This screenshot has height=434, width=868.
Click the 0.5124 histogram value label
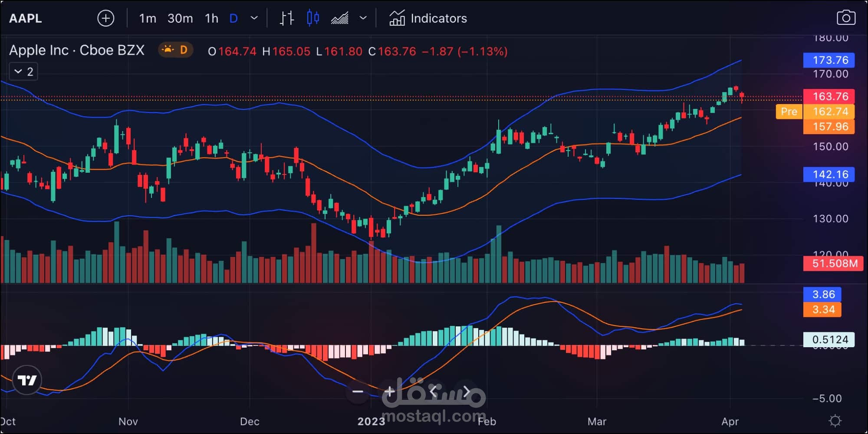click(x=829, y=339)
